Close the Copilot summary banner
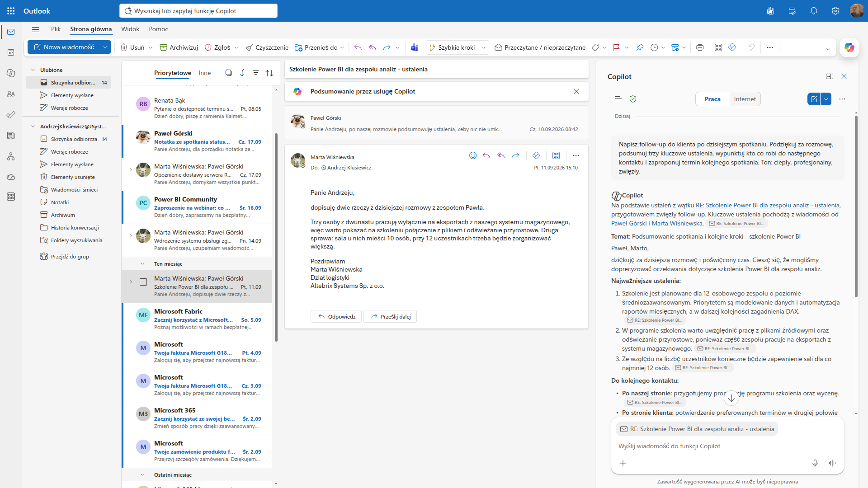868x488 pixels. 576,91
